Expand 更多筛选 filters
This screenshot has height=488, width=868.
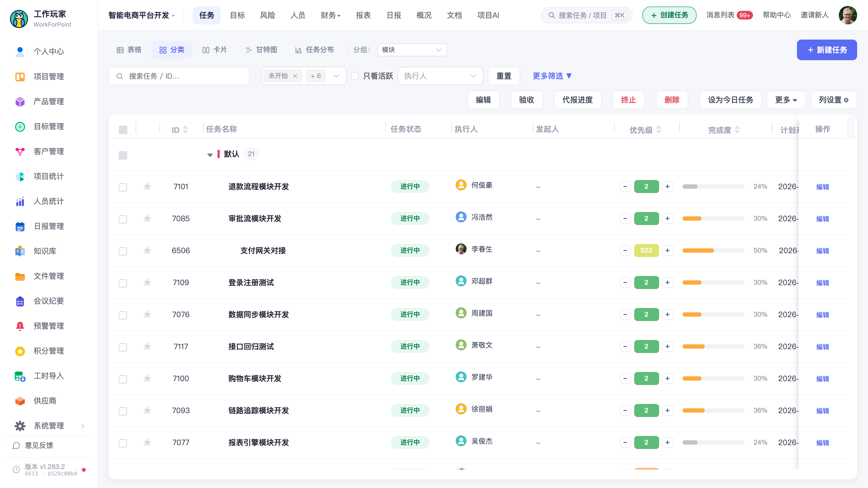click(552, 76)
